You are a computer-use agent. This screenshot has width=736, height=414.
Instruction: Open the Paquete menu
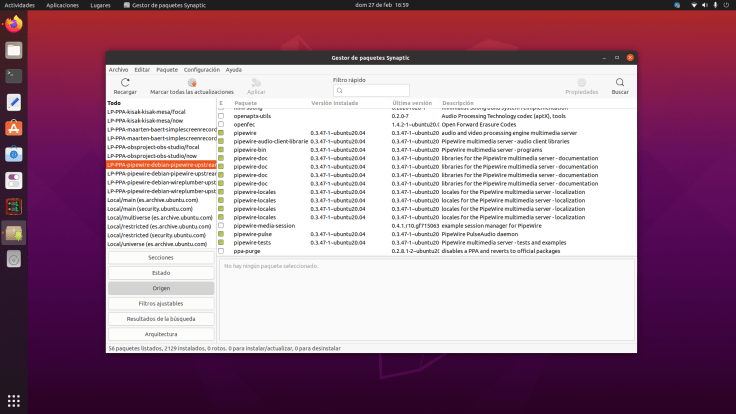tap(167, 70)
